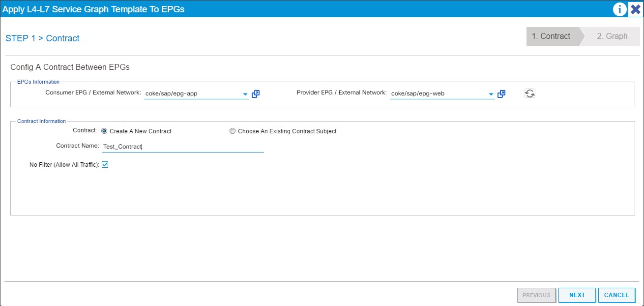Screen dimensions: 644x306
Task: Expand the Consumer EPG dropdown arrow
Action: tap(245, 94)
